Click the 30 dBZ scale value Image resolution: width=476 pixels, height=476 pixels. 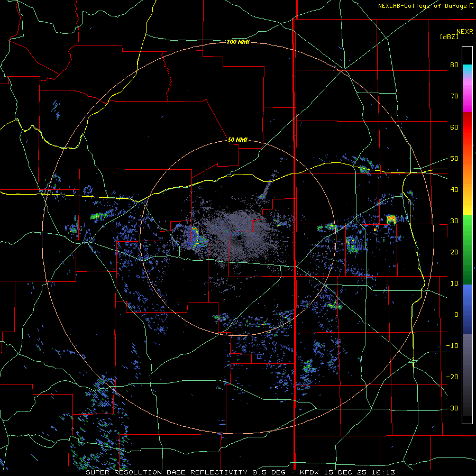454,221
